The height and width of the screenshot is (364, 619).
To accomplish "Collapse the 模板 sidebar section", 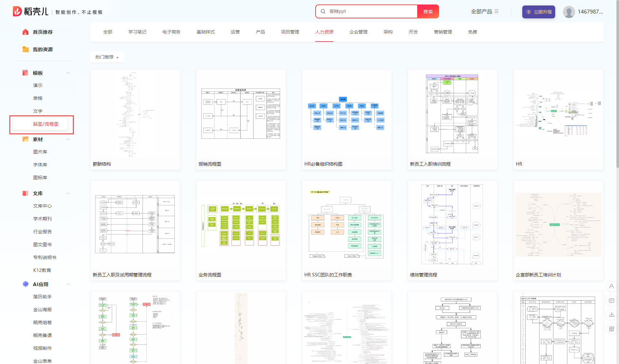I will 68,73.
